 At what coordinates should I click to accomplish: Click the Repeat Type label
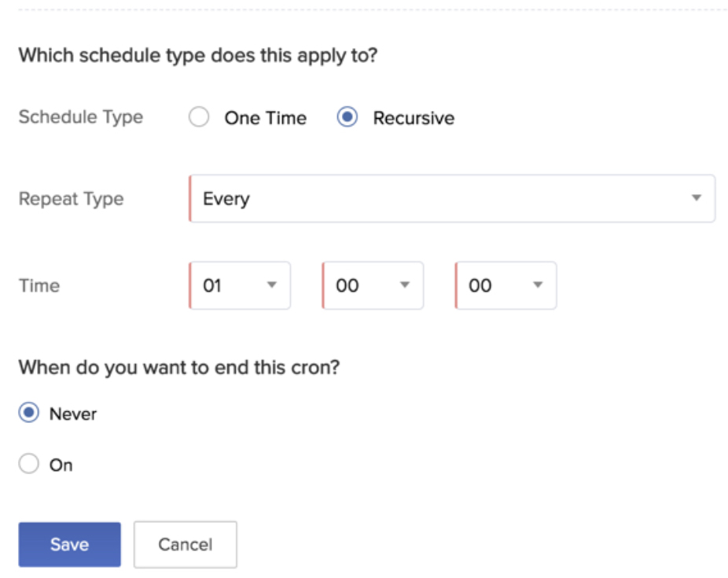[71, 198]
